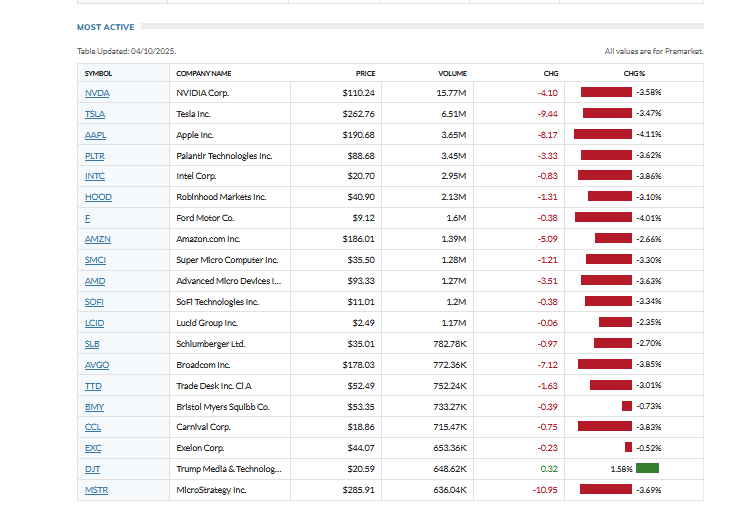
Task: Open the NVDA ticker symbol link
Action: [x=97, y=92]
